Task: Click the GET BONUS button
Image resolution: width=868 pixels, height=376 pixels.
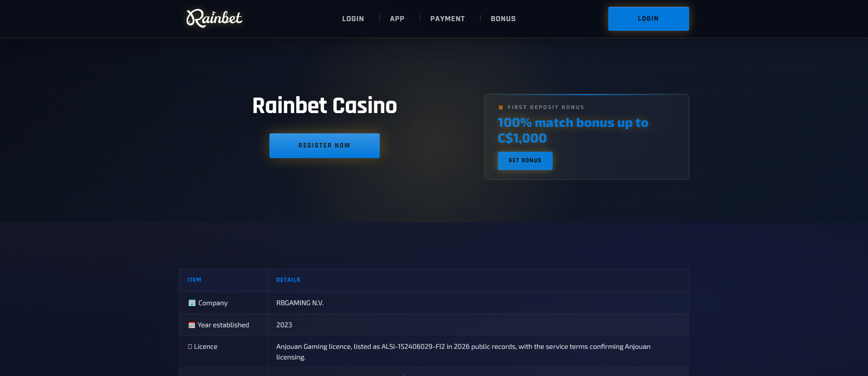Action: point(525,161)
